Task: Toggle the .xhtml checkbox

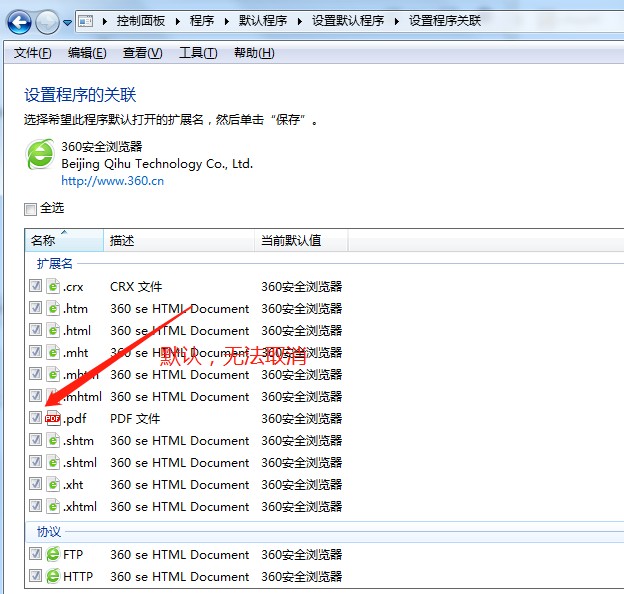Action: coord(35,505)
